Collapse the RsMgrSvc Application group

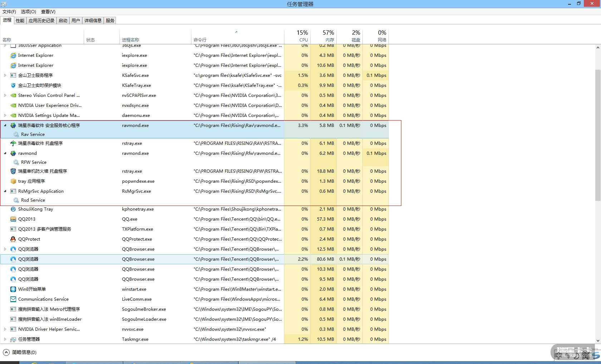pyautogui.click(x=5, y=191)
